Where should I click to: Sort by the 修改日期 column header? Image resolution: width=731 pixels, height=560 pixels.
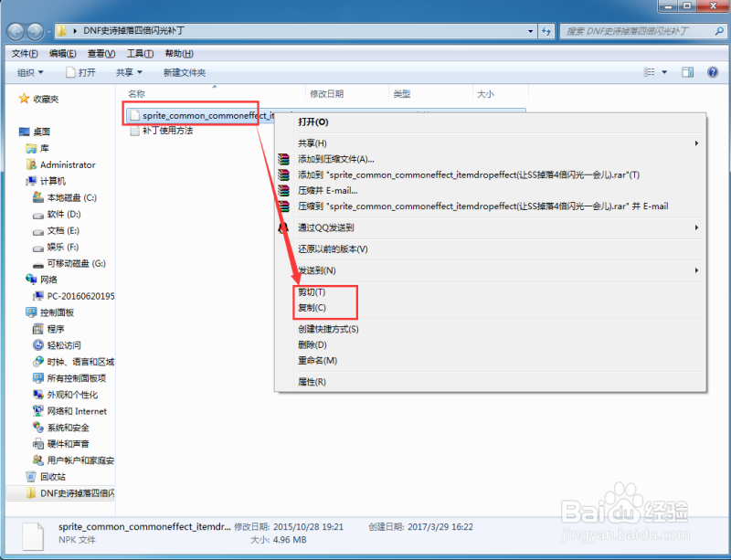click(327, 94)
